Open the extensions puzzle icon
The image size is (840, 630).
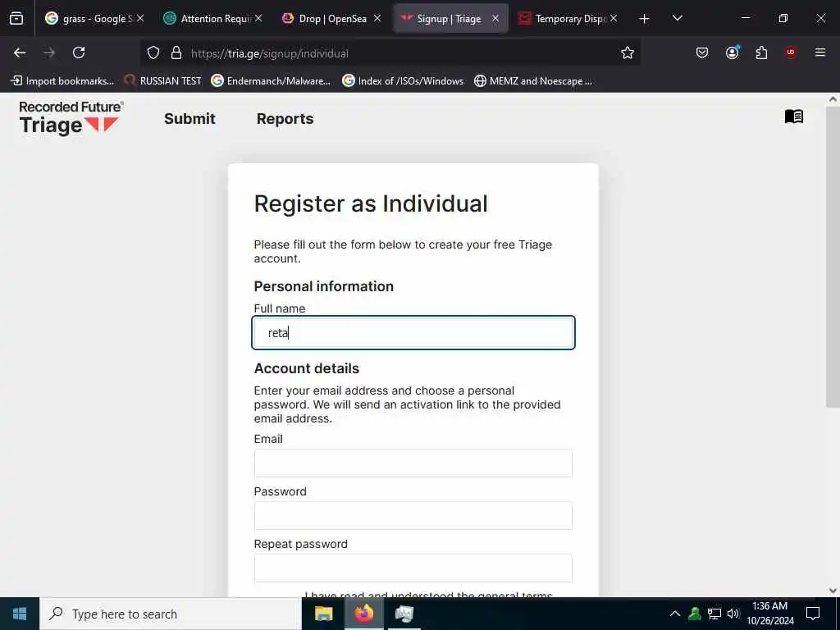tap(761, 52)
